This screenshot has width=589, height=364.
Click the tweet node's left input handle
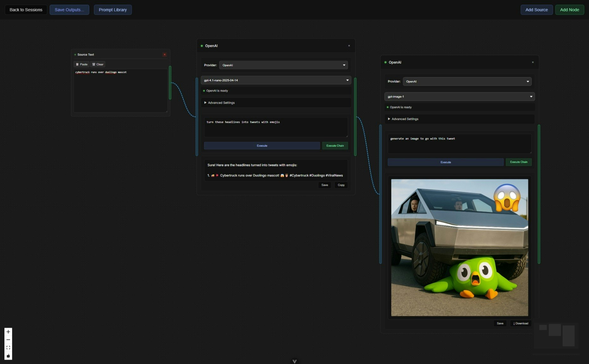pos(197,117)
